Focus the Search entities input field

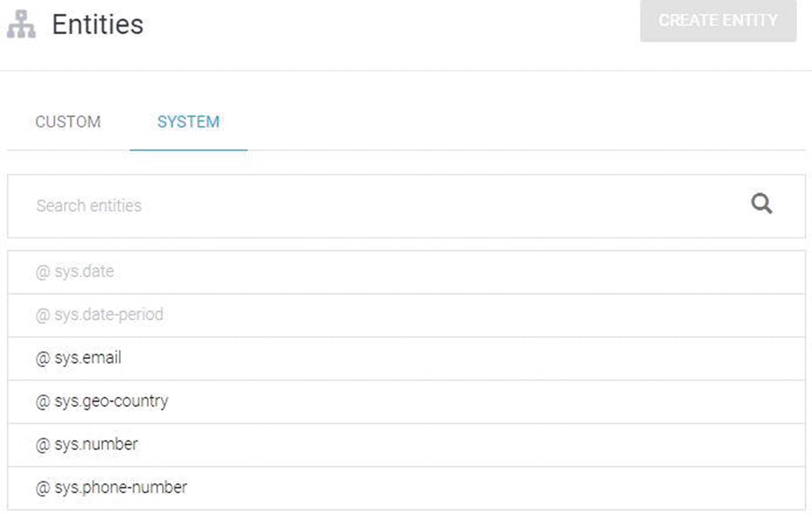(x=406, y=206)
